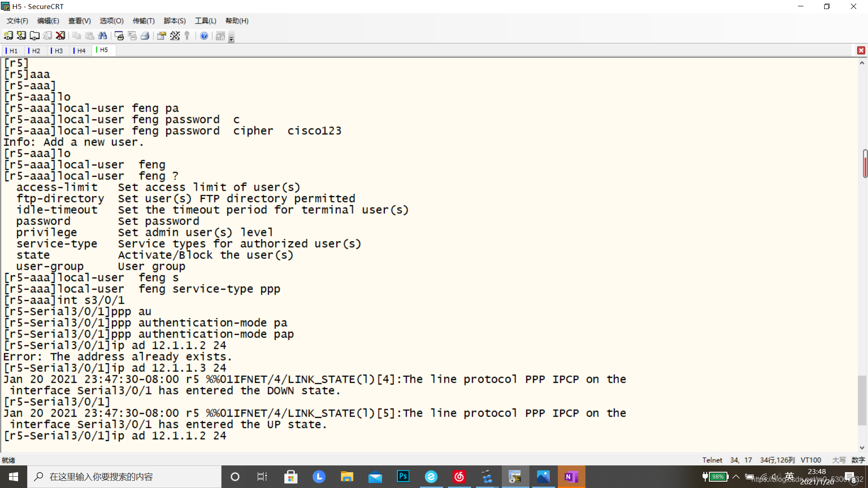Image resolution: width=868 pixels, height=488 pixels.
Task: Close the current tab with red X
Action: coord(861,51)
